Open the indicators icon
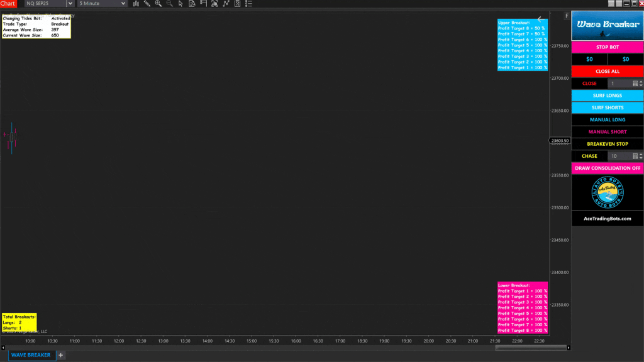 [214, 3]
